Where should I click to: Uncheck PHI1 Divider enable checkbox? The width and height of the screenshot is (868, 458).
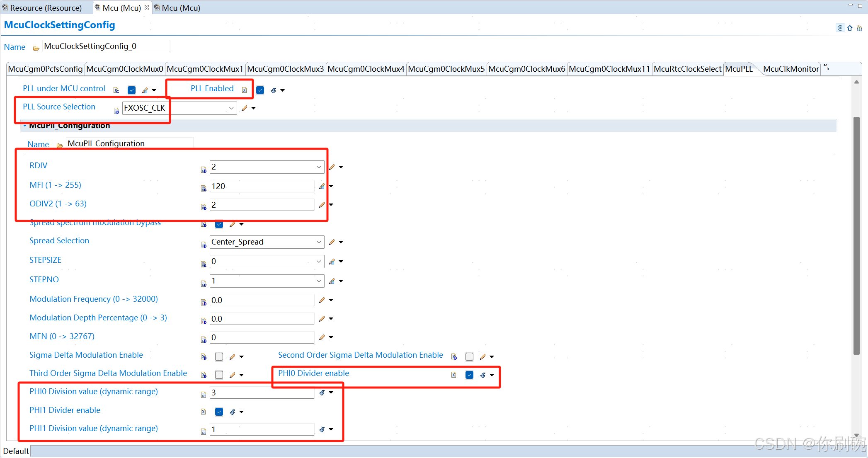(219, 412)
